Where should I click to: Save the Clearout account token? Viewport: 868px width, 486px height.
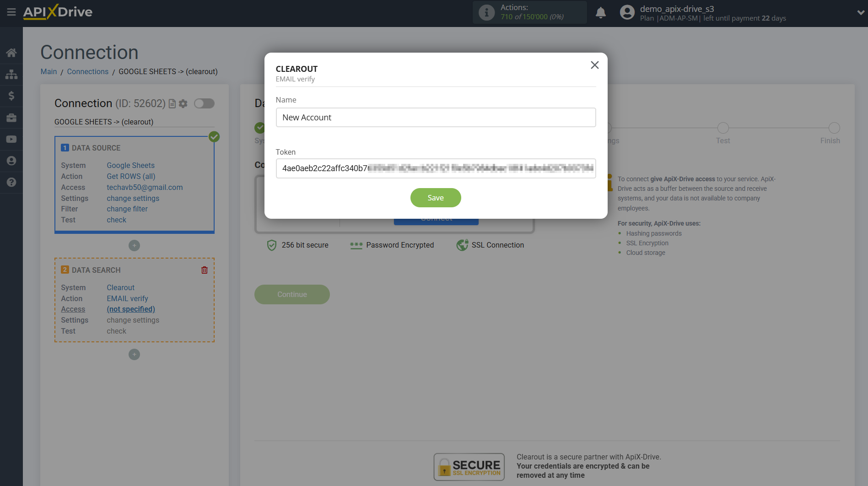[x=435, y=197]
